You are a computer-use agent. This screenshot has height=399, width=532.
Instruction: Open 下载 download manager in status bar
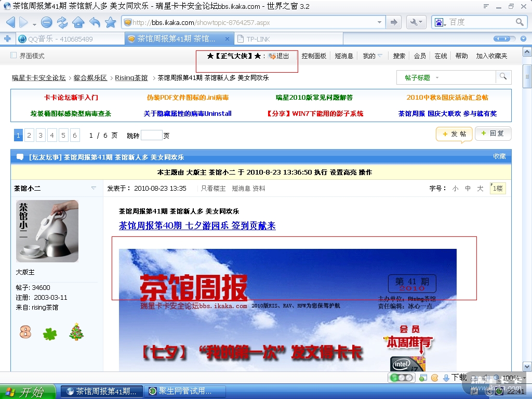(x=455, y=378)
